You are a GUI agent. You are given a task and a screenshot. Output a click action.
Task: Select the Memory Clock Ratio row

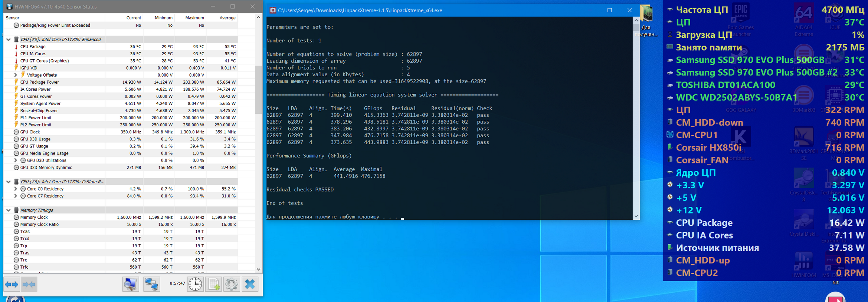[x=121, y=225]
